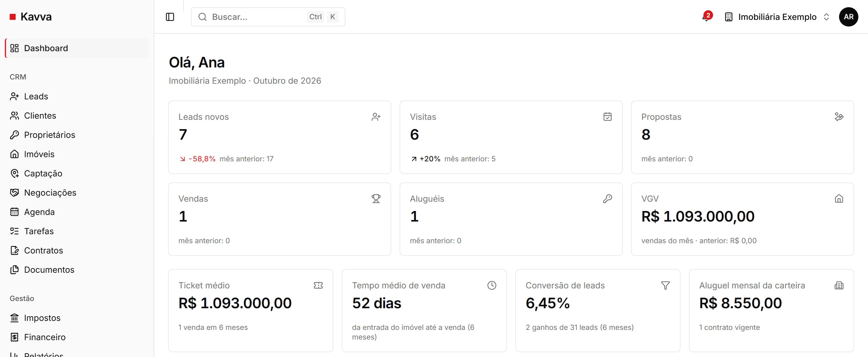
Task: Click '2 ganhos de 31 leads (6 meses)' text
Action: [579, 328]
